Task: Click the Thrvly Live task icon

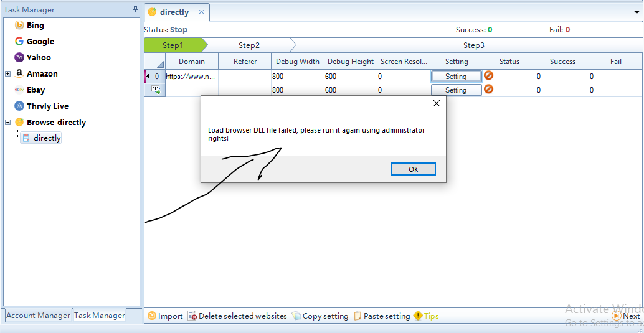Action: [19, 106]
